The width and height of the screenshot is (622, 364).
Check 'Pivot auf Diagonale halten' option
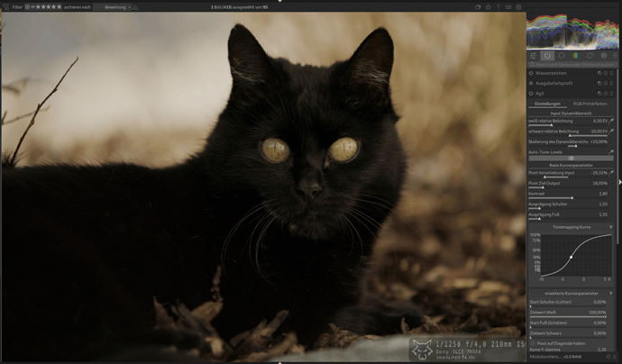coord(532,343)
